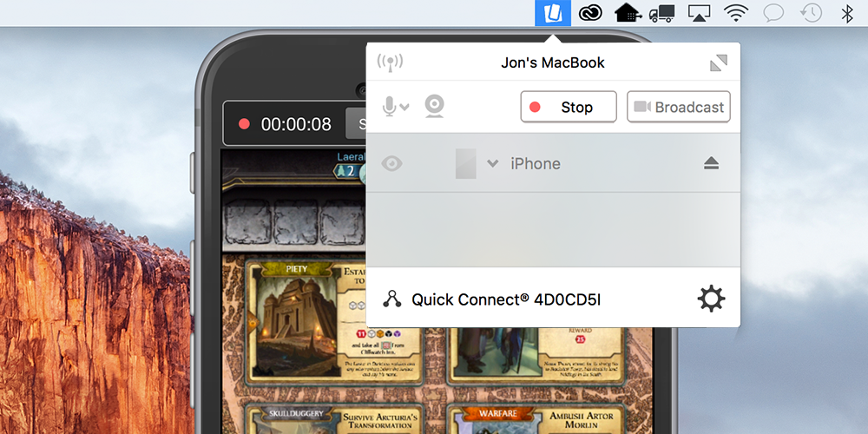868x434 pixels.
Task: Click the house sync menu bar icon
Action: 628,13
